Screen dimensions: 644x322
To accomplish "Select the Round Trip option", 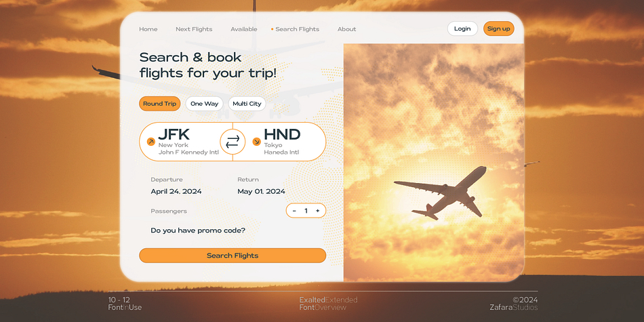I will click(x=160, y=104).
